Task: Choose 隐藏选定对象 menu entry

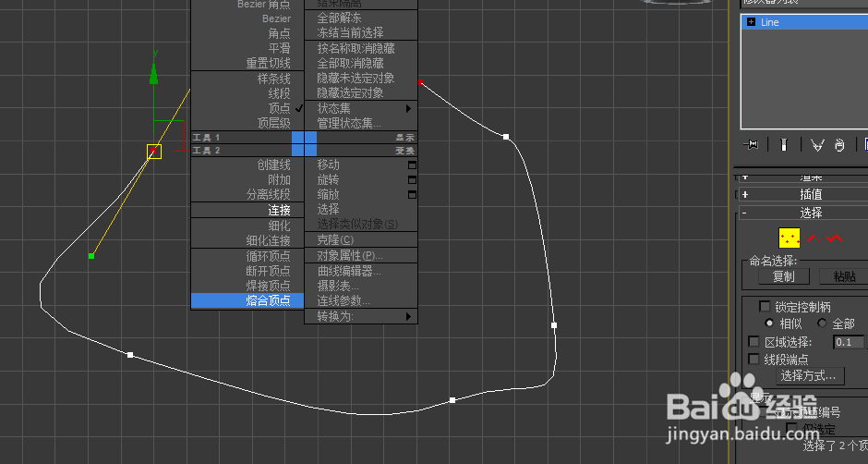Action: [361, 92]
